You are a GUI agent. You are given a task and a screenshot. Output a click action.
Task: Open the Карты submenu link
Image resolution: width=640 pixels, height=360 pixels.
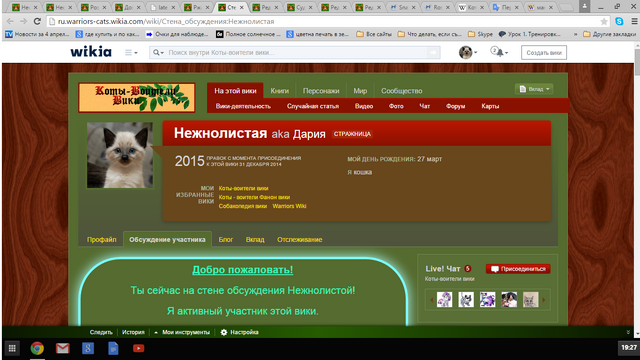click(x=490, y=106)
